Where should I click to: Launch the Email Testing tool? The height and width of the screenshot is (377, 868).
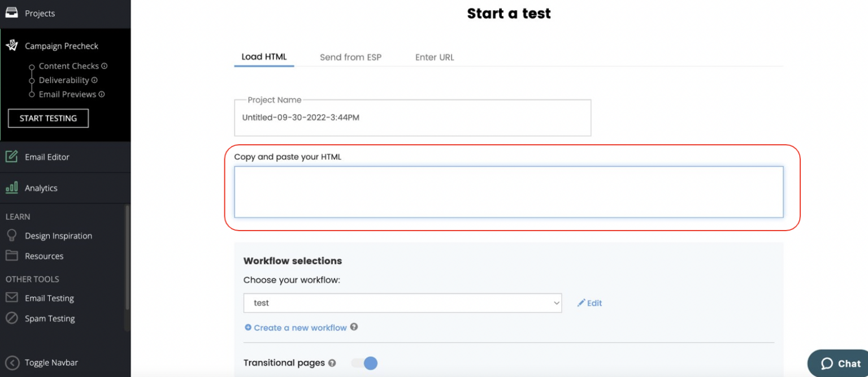point(49,298)
